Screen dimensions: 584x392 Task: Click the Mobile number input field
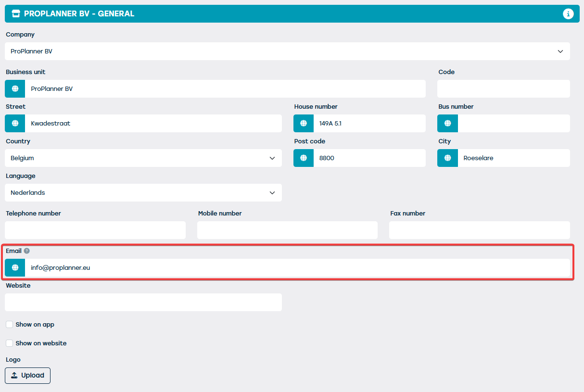tap(287, 230)
